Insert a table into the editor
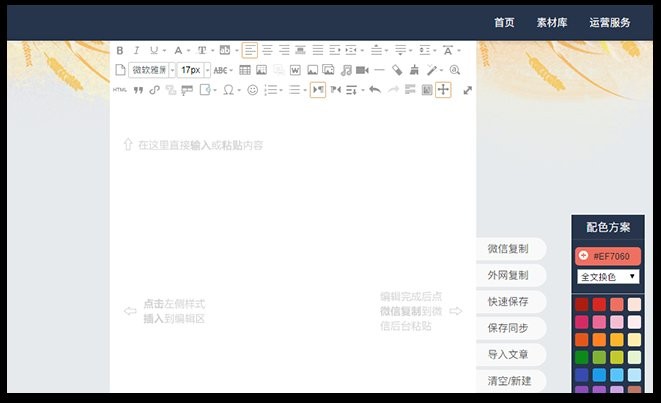 point(245,70)
